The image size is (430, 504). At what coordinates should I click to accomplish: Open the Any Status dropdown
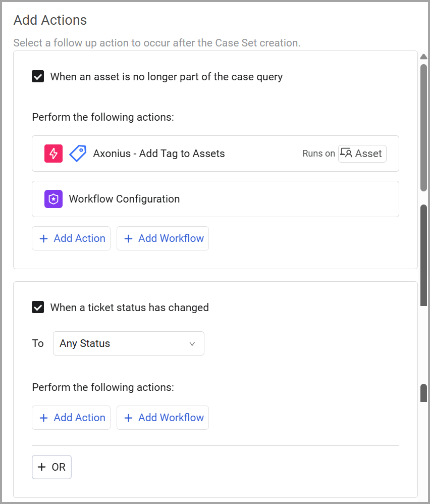click(128, 343)
